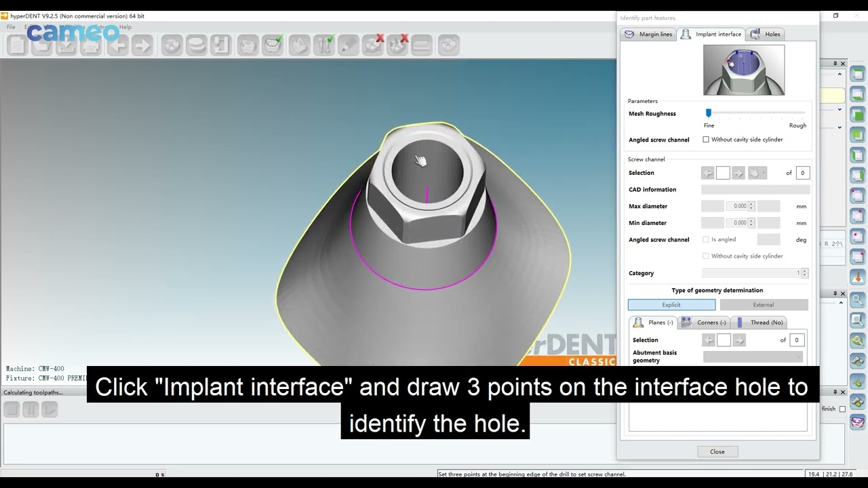Viewport: 868px width, 488px height.
Task: Click the implant screw icon with green checkmark
Action: pos(324,45)
